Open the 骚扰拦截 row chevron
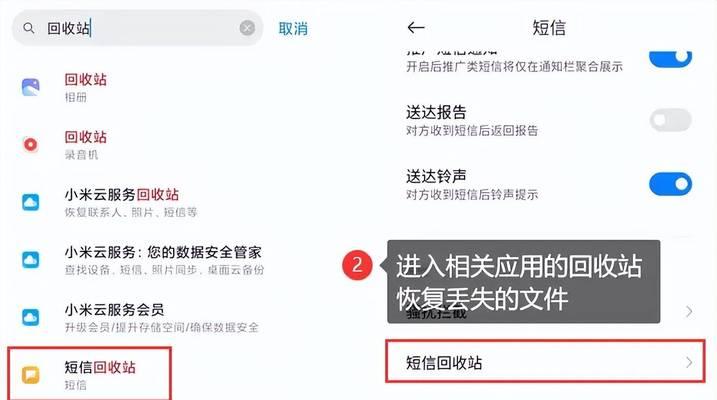Viewport: 717px width, 400px height. click(689, 312)
